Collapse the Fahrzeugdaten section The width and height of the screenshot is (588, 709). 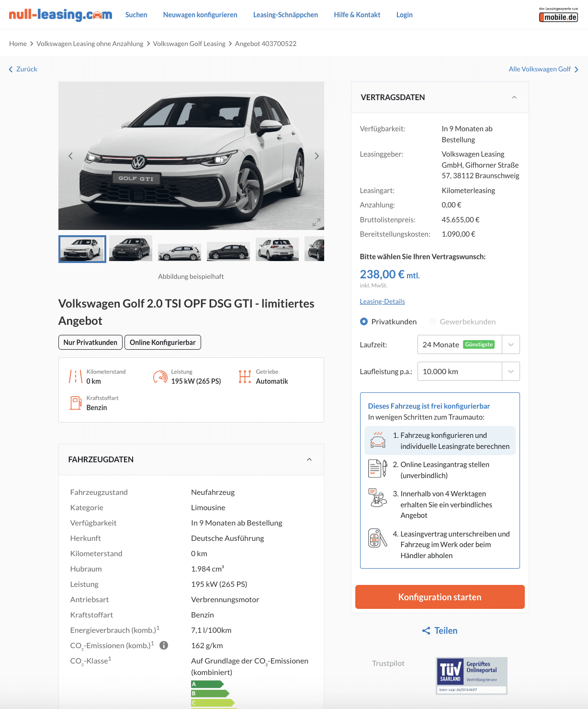point(309,459)
